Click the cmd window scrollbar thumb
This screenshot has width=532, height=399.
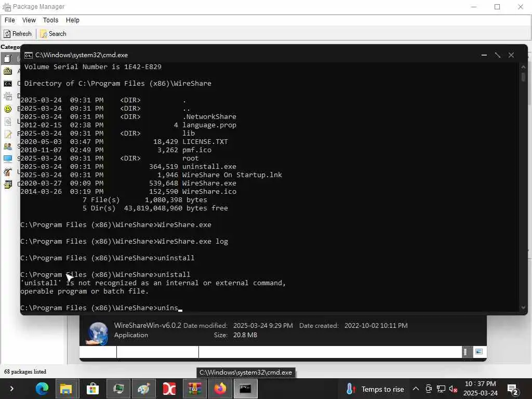pyautogui.click(x=523, y=77)
